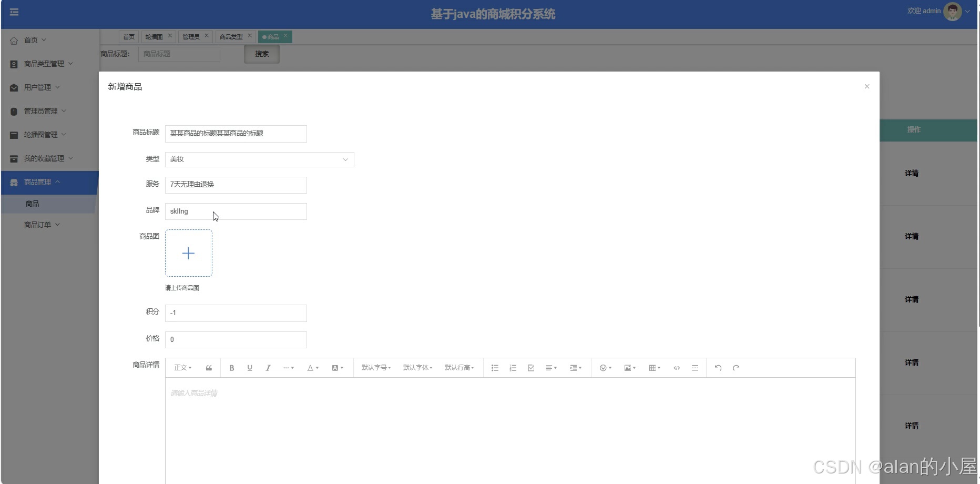Open 默认行高 line height dropdown
The width and height of the screenshot is (980, 484).
459,368
